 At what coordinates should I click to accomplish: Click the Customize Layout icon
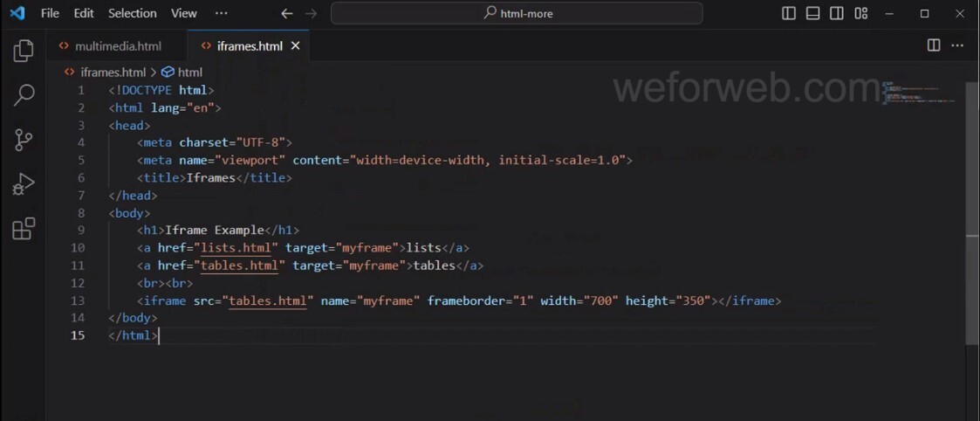point(861,13)
